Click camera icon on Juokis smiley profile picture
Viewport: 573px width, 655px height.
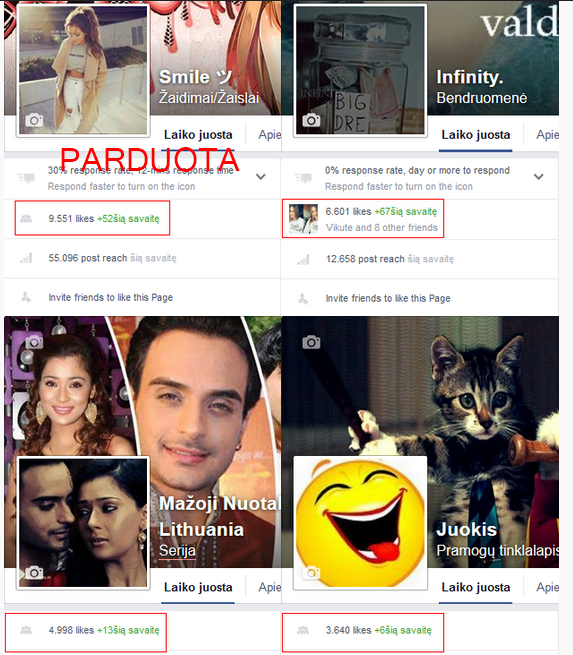click(x=311, y=573)
